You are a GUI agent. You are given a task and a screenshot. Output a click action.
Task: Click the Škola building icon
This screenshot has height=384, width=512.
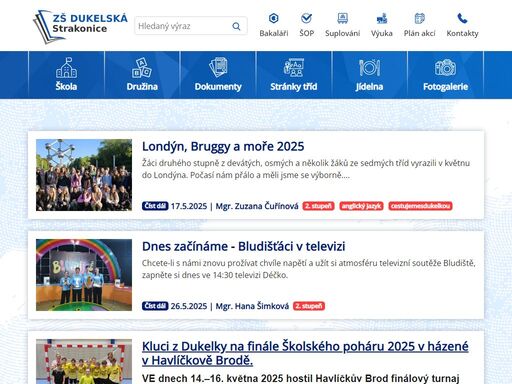pyautogui.click(x=66, y=68)
